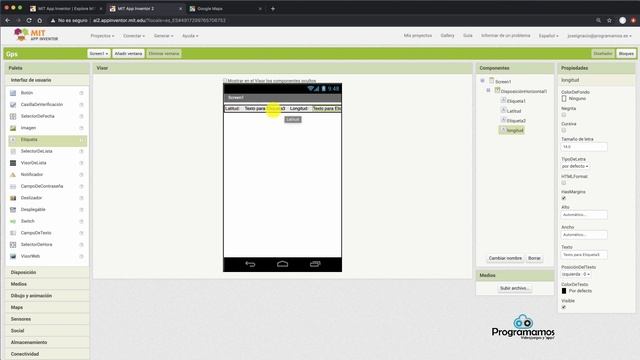The width and height of the screenshot is (640, 360).
Task: Select the VisorWeb palette icon
Action: pos(13,256)
